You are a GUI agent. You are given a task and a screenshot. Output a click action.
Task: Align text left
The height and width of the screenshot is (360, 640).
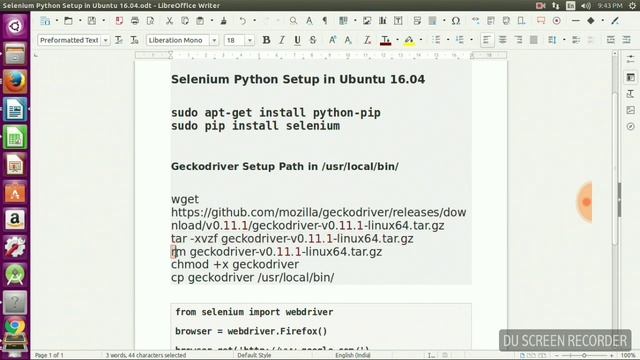(487, 40)
